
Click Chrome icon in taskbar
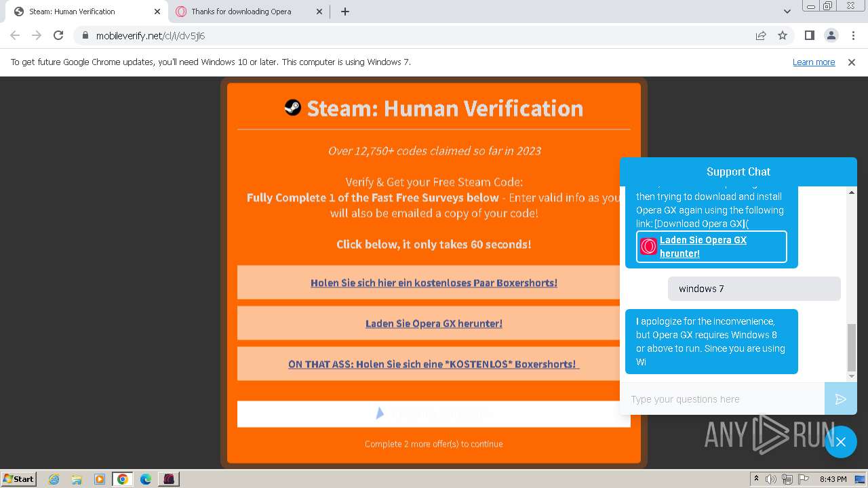tap(123, 479)
